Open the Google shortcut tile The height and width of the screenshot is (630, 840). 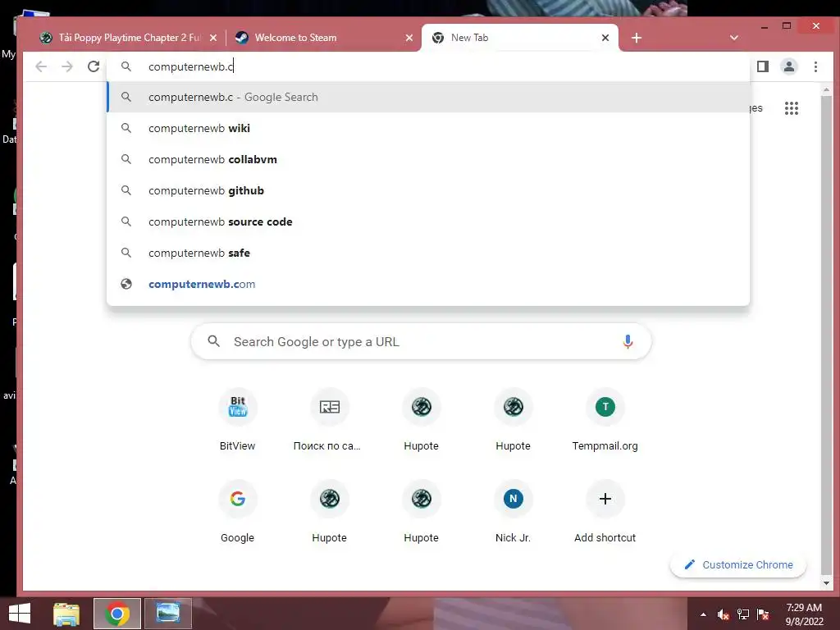[237, 512]
